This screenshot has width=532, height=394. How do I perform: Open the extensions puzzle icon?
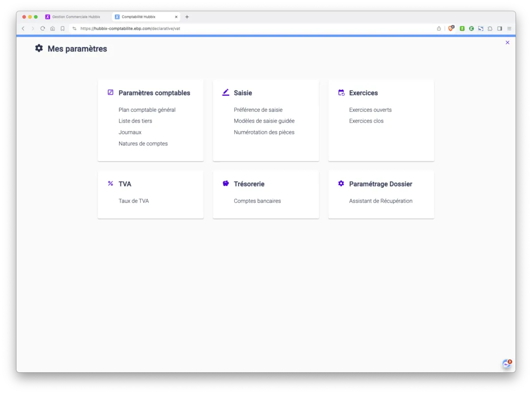pyautogui.click(x=490, y=28)
